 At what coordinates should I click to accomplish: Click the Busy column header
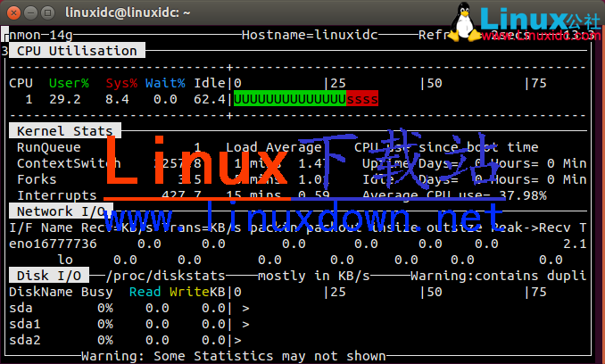pyautogui.click(x=97, y=292)
